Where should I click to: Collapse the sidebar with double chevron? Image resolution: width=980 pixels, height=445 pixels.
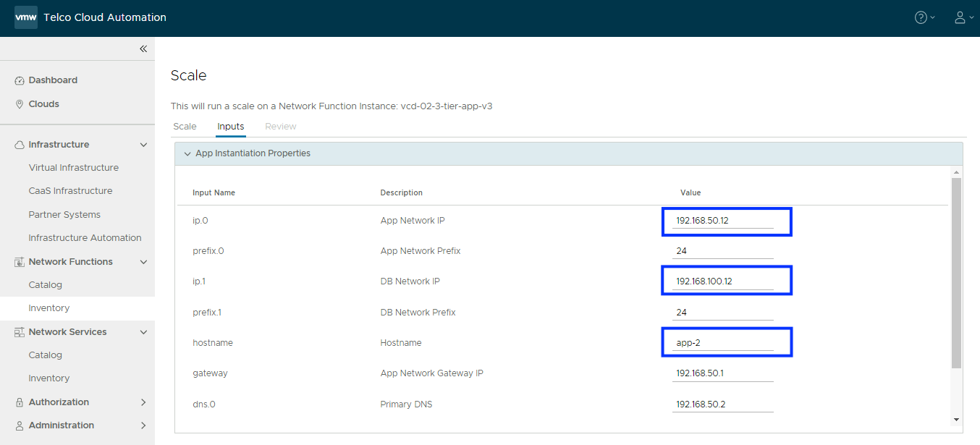point(143,48)
